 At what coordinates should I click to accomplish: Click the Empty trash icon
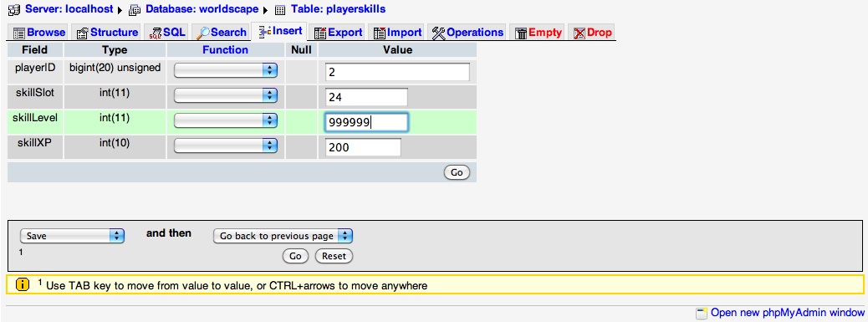pos(521,33)
